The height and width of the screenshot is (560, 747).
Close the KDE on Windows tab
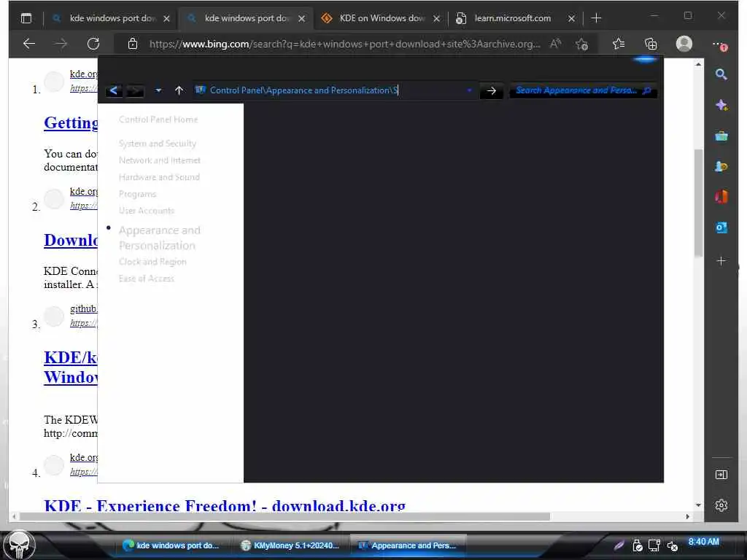click(436, 18)
